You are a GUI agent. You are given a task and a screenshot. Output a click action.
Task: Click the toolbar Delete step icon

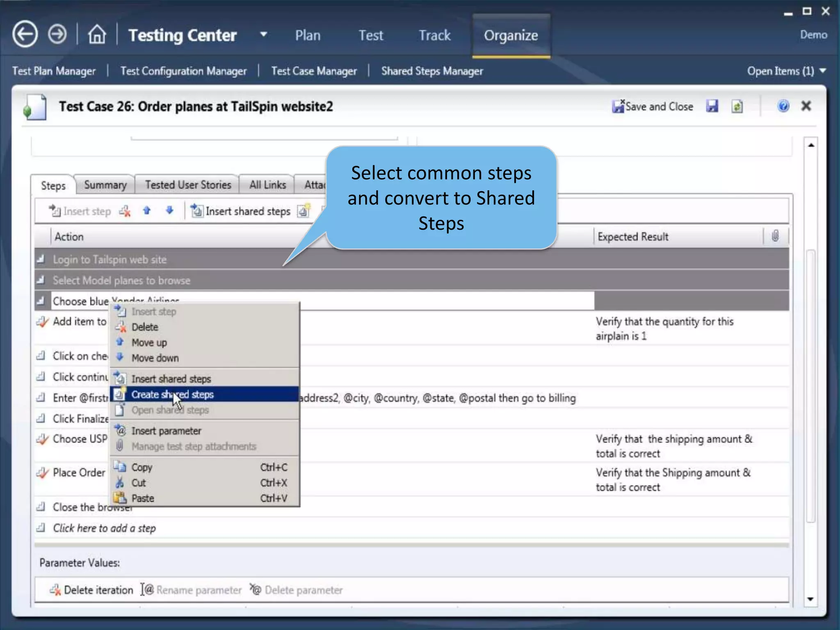pyautogui.click(x=125, y=211)
